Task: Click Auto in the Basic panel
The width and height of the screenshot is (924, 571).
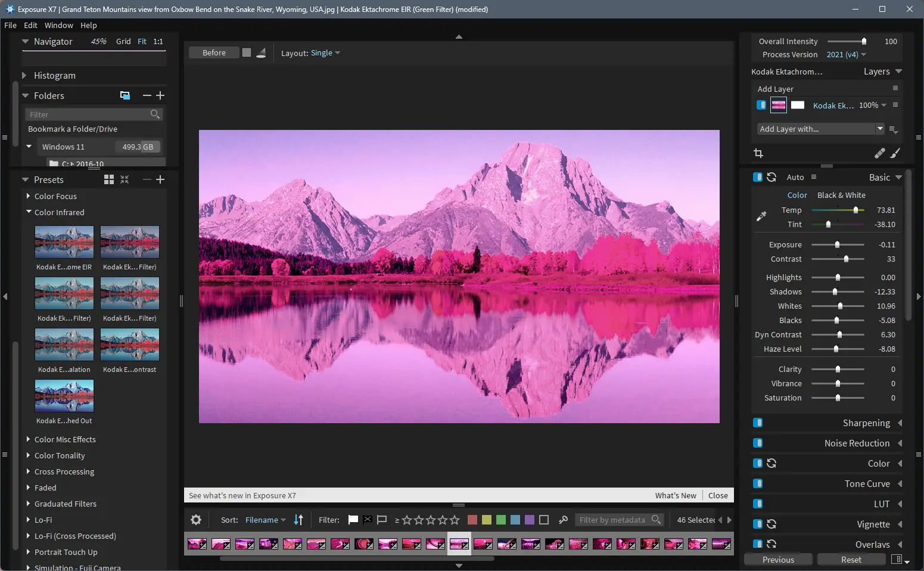Action: pos(795,177)
